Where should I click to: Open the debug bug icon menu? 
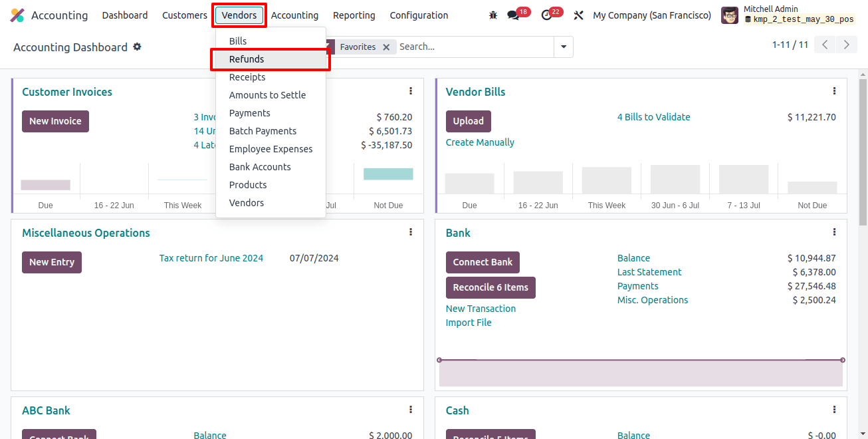(492, 15)
